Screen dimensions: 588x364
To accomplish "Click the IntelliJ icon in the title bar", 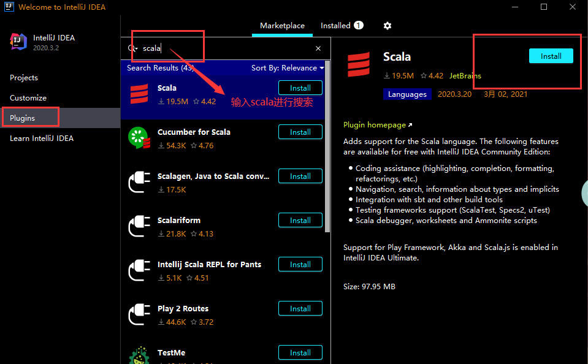I will click(9, 7).
